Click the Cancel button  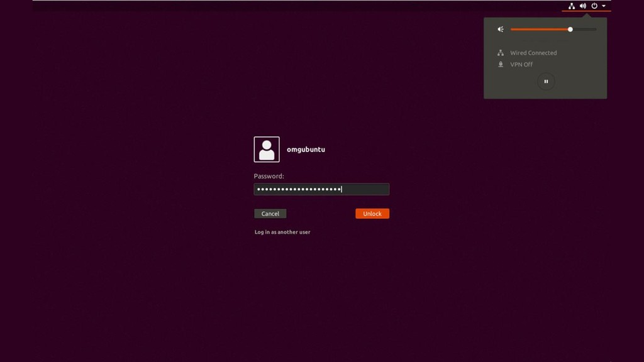(x=270, y=214)
